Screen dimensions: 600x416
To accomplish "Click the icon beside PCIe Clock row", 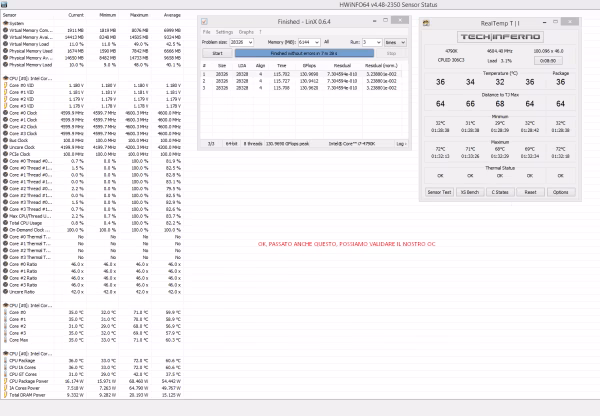I will (x=5, y=154).
